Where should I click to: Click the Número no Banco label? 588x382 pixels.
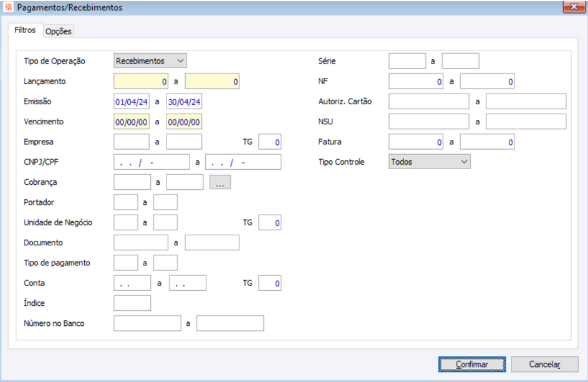54,323
